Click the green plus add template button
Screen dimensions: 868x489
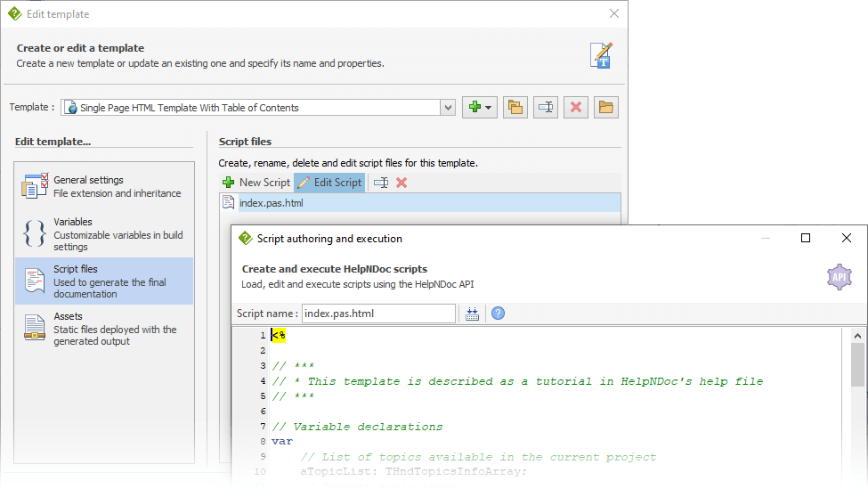[475, 107]
